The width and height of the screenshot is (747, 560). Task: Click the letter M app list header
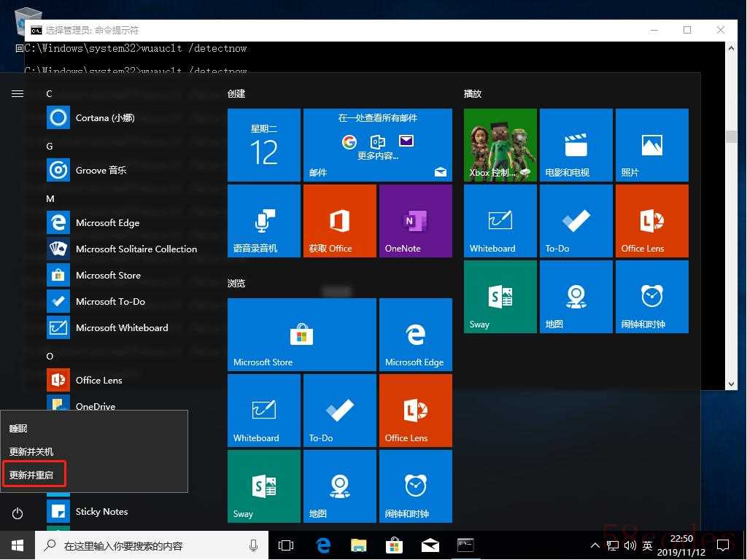point(50,199)
